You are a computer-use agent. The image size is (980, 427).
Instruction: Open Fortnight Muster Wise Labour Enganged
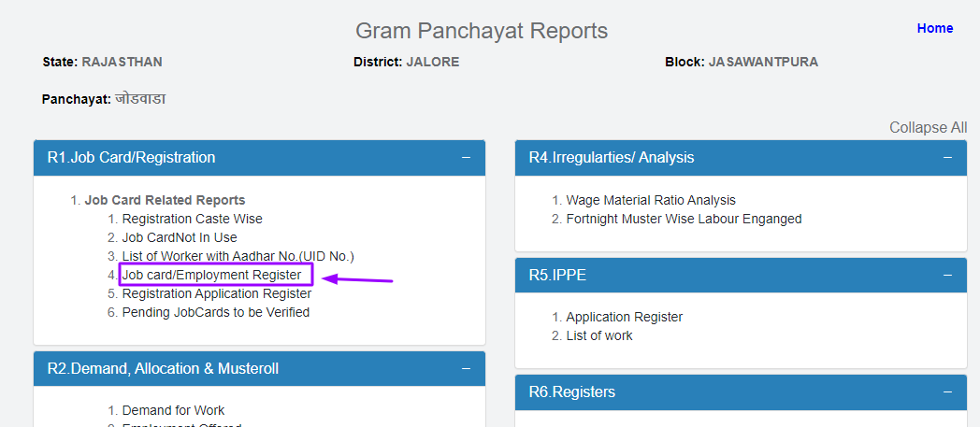coord(684,220)
